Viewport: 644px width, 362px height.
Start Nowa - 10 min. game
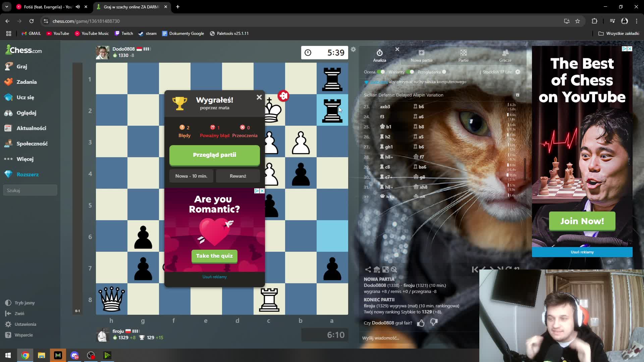point(191,176)
